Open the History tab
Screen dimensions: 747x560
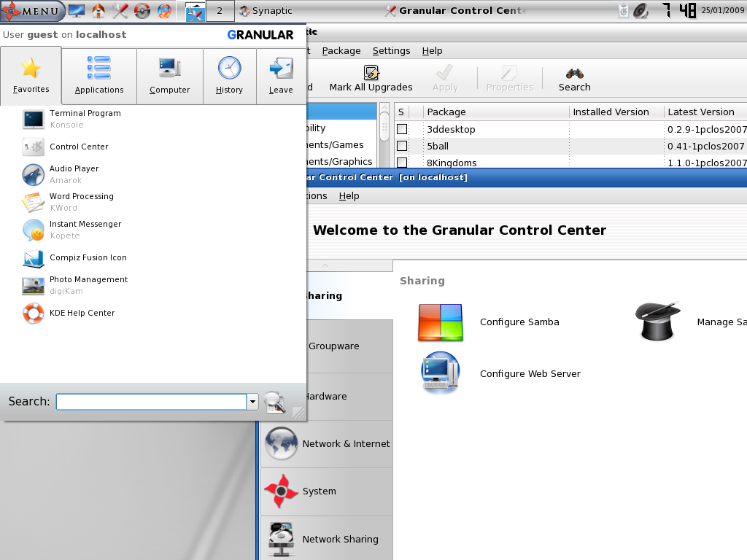pyautogui.click(x=229, y=76)
